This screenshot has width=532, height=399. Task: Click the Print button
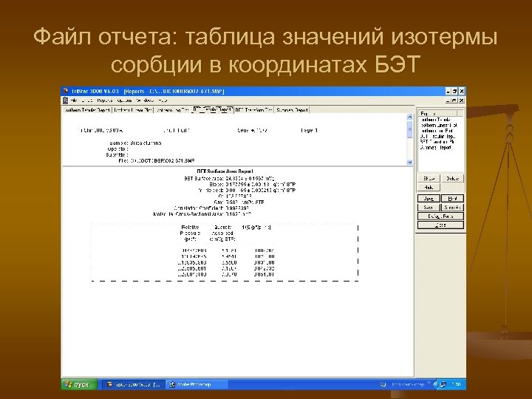[x=452, y=199]
